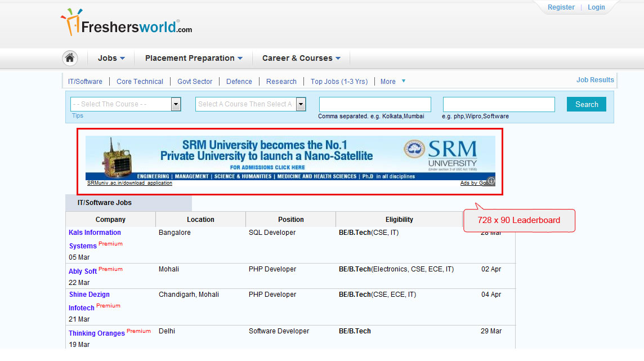Click the Bangalore location cell

[175, 233]
